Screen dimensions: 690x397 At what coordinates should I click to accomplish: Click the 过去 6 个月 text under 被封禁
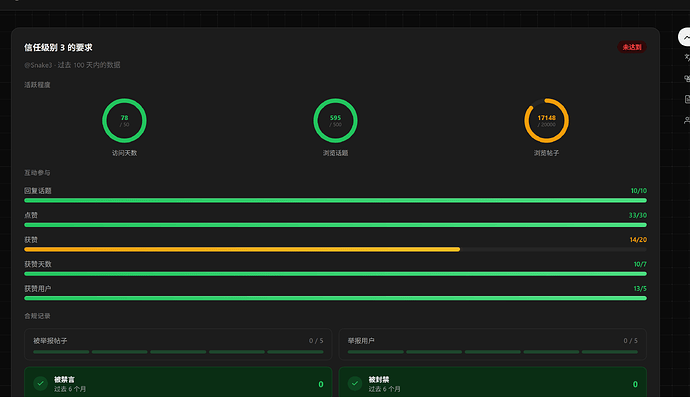click(385, 389)
